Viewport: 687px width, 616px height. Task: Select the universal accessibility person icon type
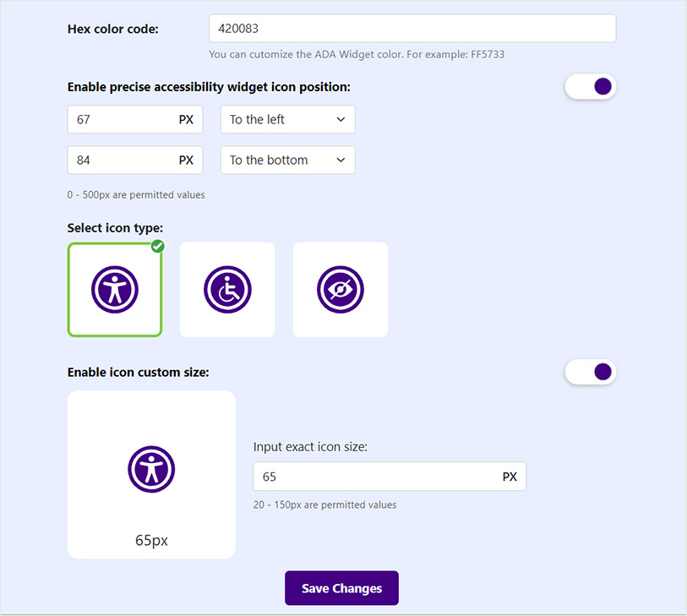115,290
